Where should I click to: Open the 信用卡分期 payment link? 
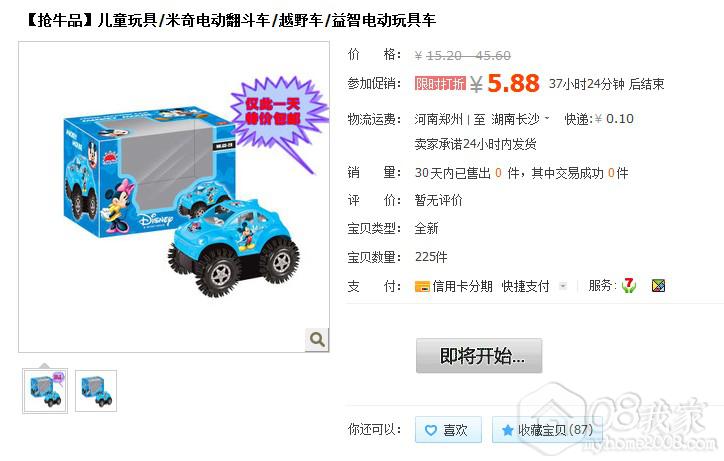[x=462, y=286]
